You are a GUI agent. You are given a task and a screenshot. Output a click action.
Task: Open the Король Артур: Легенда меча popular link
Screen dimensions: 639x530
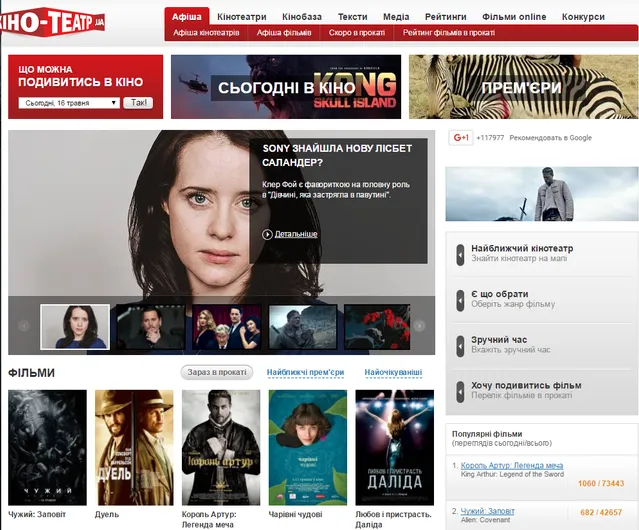click(x=512, y=466)
